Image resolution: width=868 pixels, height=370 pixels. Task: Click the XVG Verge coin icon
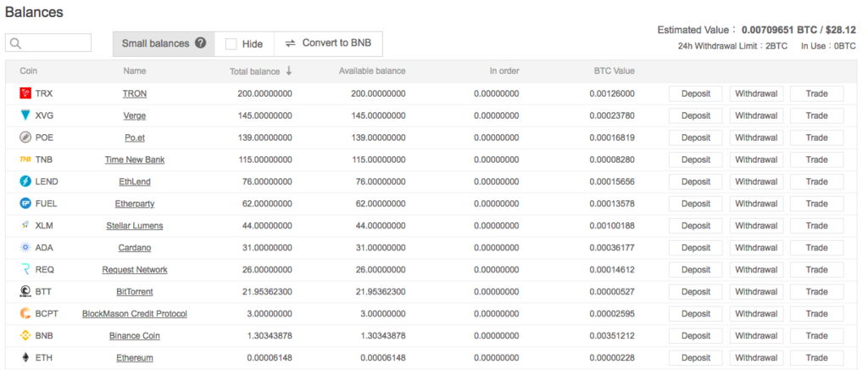pos(25,115)
